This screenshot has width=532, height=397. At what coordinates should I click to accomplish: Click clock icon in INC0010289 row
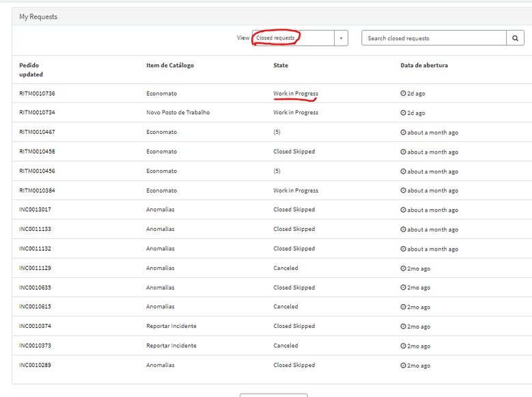point(403,366)
